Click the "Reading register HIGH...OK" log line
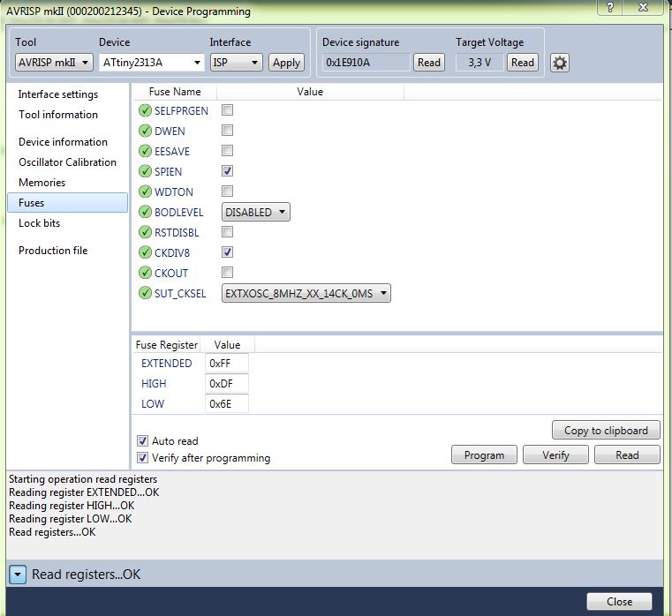 pos(72,506)
